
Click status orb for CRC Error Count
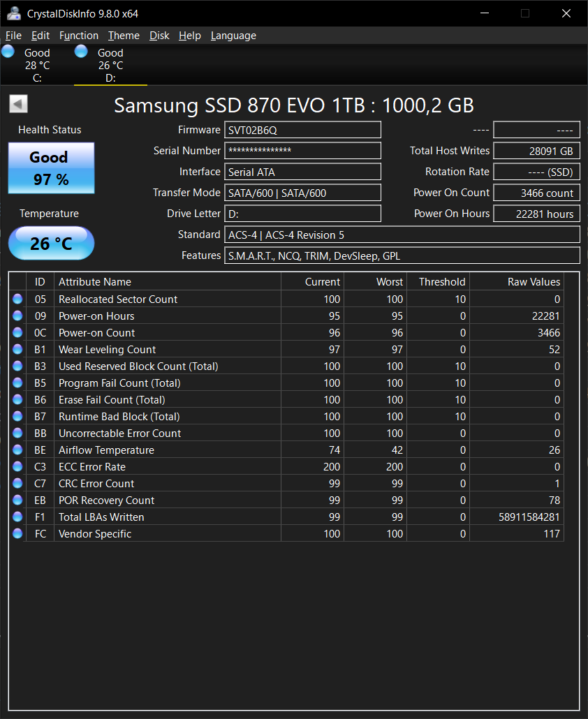click(x=17, y=483)
